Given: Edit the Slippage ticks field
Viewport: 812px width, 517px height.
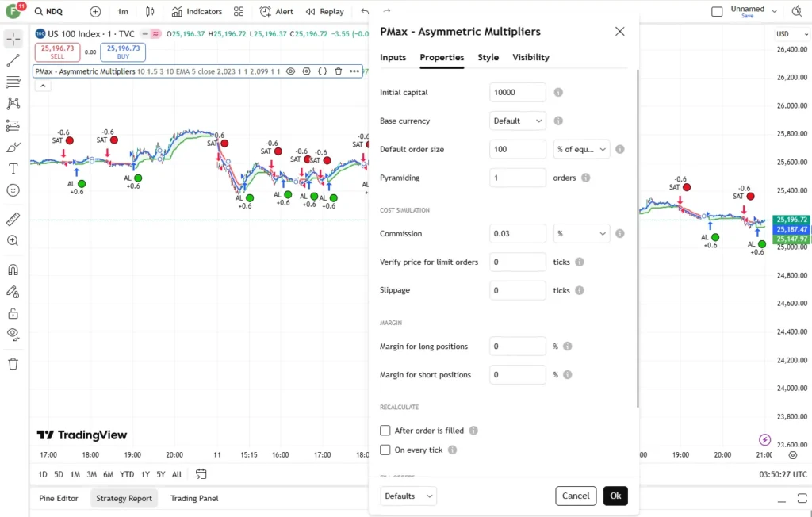Looking at the screenshot, I should coord(517,290).
